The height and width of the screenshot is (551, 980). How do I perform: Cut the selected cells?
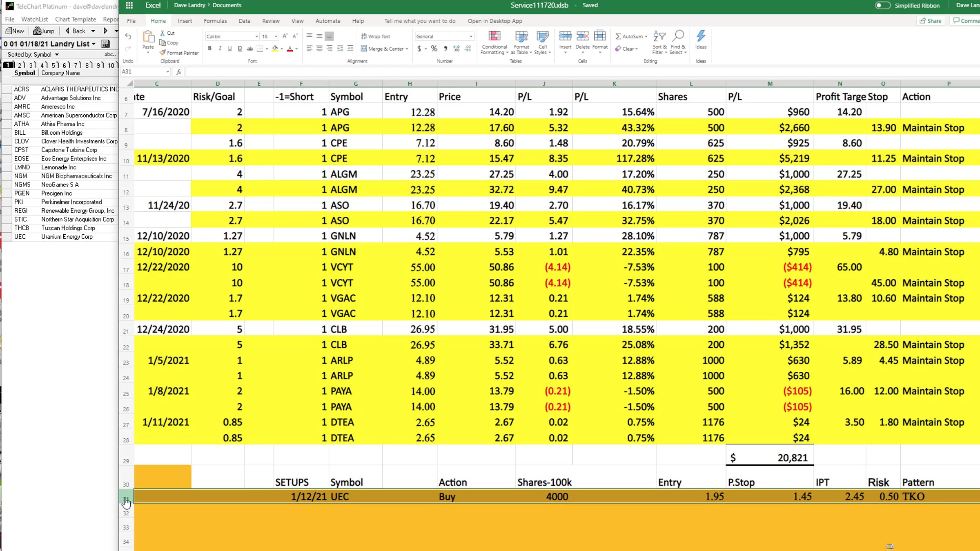[x=167, y=33]
